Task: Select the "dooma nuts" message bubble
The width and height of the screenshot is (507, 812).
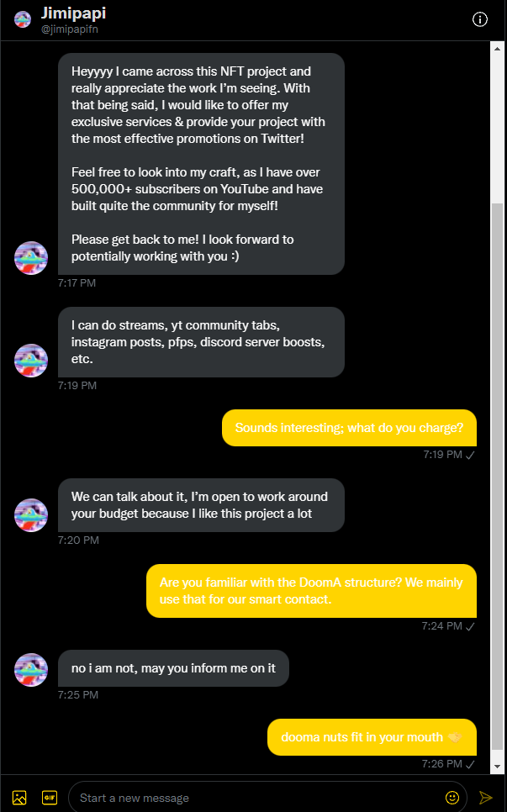Action: point(372,737)
